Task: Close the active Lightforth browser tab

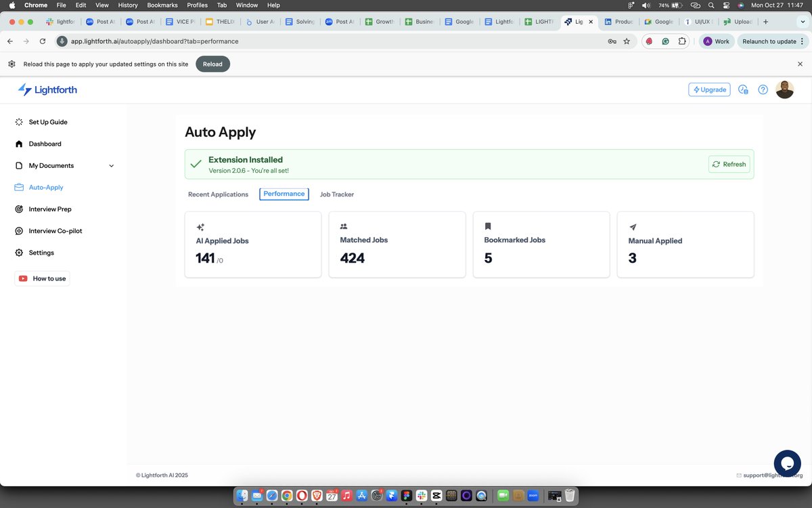Action: coord(590,22)
